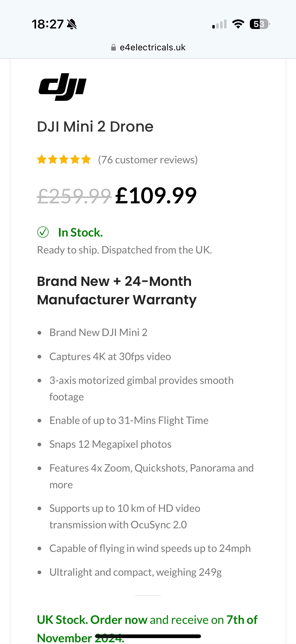
Task: Tap the DJI Mini 2 Drone title
Action: [x=95, y=126]
